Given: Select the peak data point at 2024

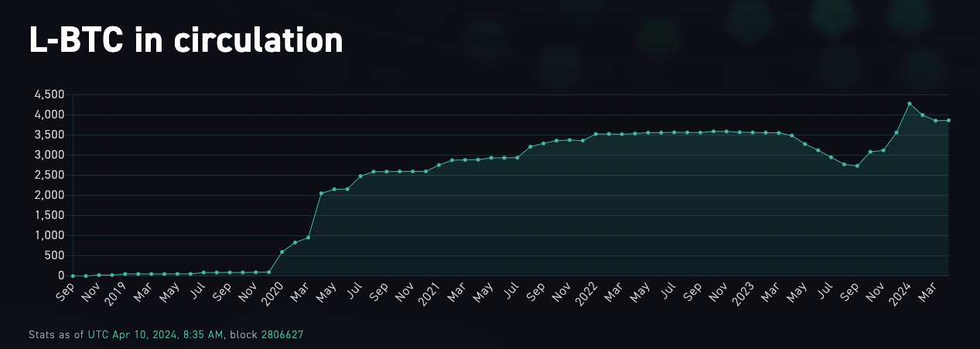Looking at the screenshot, I should tap(909, 104).
